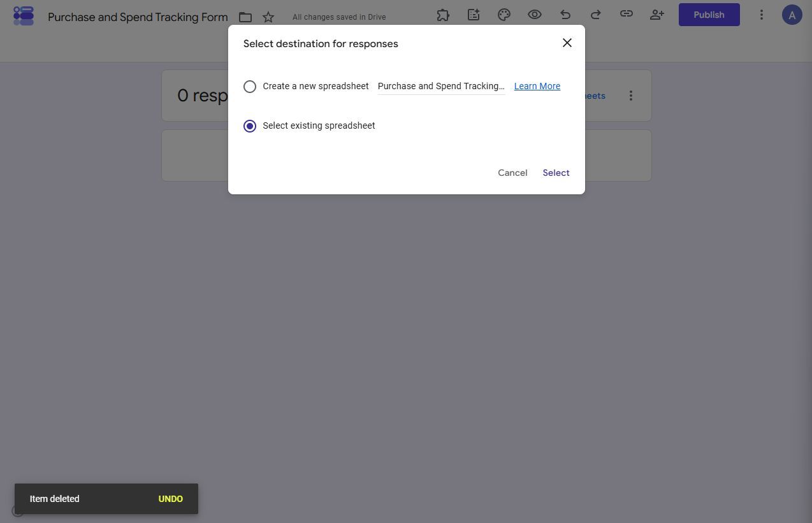Click the Item deleted notification text
This screenshot has width=812, height=523.
click(x=55, y=499)
